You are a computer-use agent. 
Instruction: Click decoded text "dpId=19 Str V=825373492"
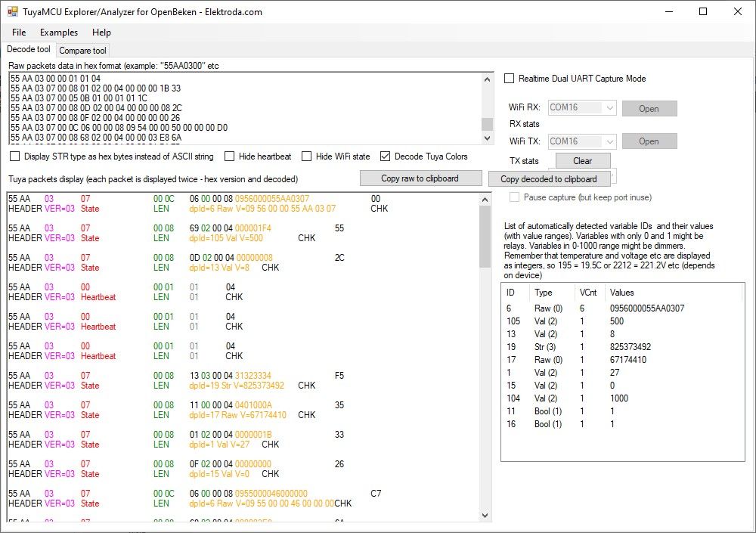tap(237, 386)
